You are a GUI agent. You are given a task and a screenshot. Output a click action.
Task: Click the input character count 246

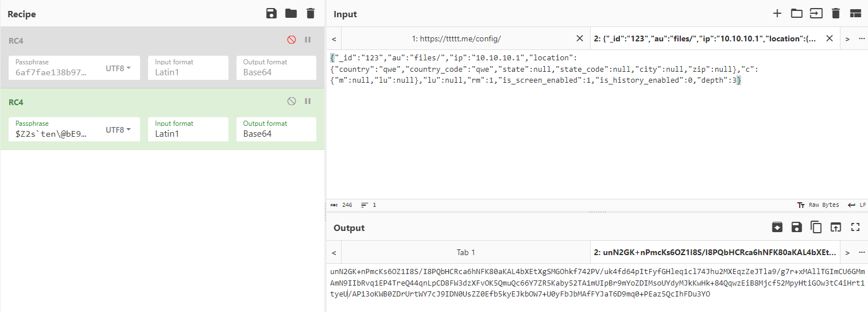(342, 205)
